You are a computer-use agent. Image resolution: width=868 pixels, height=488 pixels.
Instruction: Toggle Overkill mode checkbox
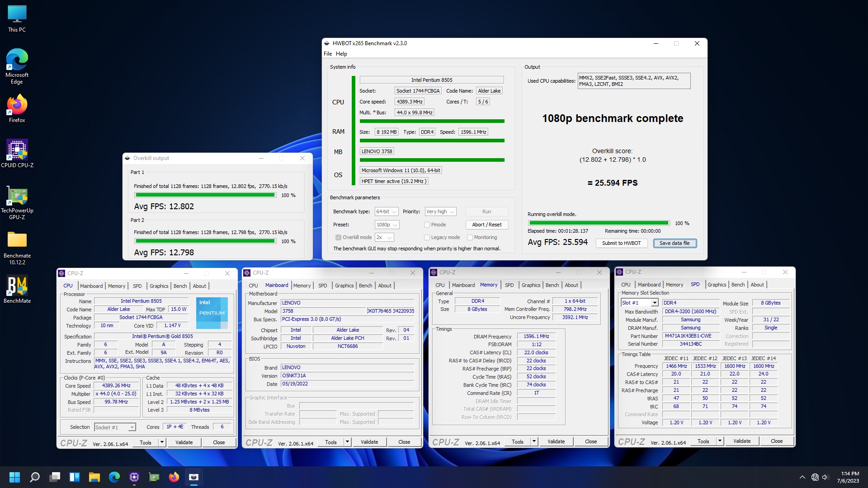coord(338,237)
